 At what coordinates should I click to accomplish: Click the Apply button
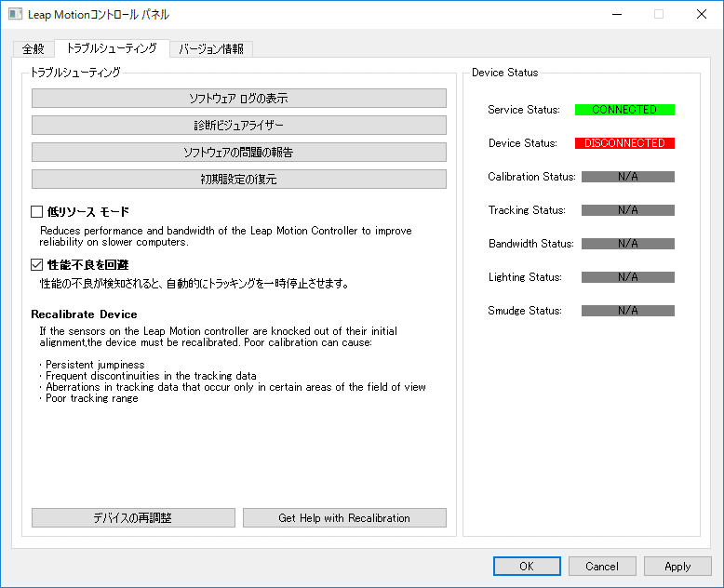click(x=677, y=566)
